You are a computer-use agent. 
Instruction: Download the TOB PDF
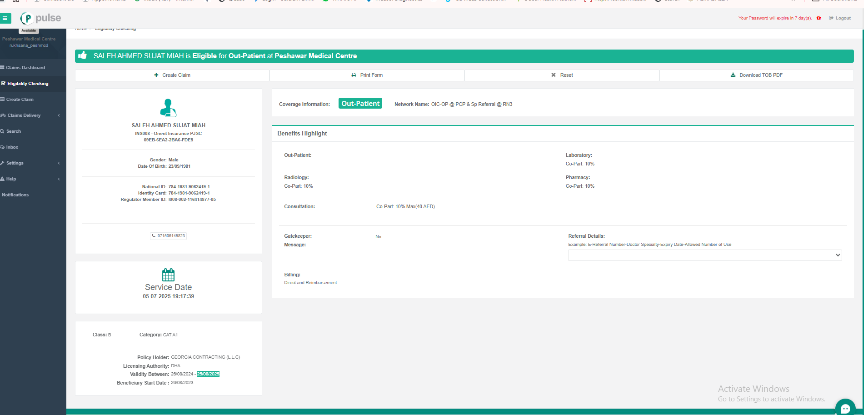[756, 75]
